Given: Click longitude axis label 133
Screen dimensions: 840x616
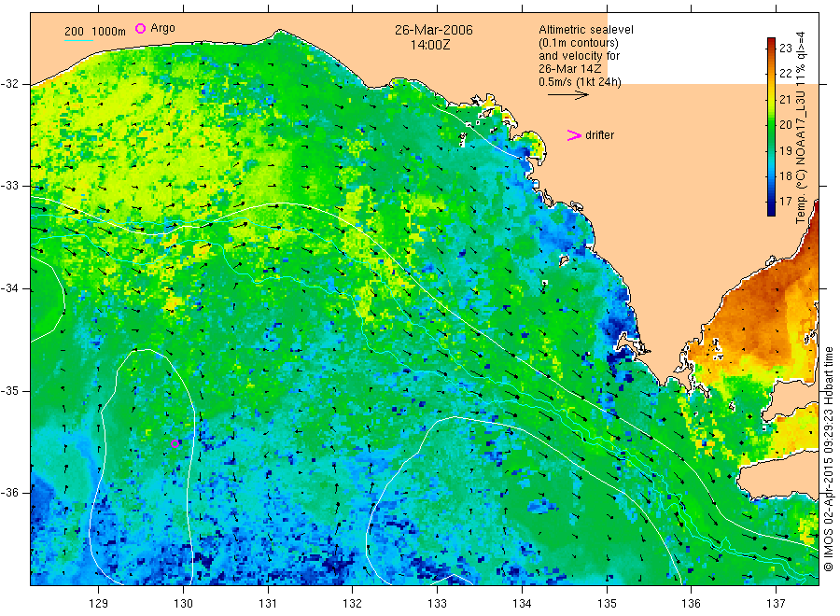Looking at the screenshot, I should click(437, 604).
